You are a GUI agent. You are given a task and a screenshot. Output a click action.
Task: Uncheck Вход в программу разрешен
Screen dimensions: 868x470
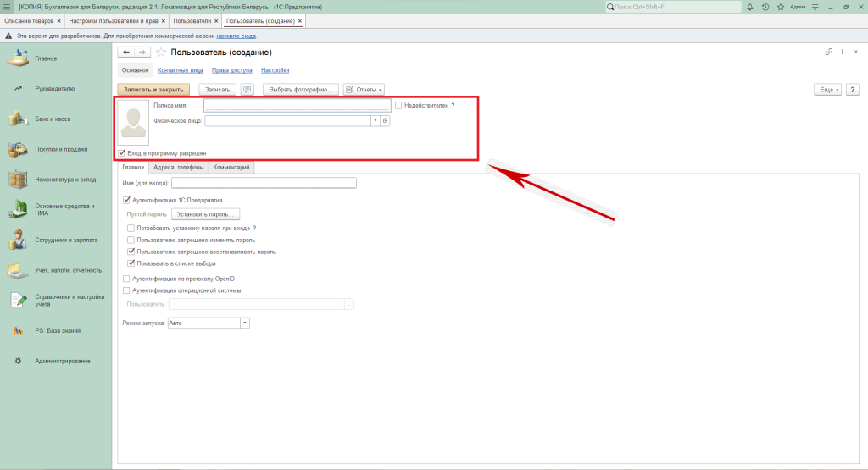click(x=122, y=153)
